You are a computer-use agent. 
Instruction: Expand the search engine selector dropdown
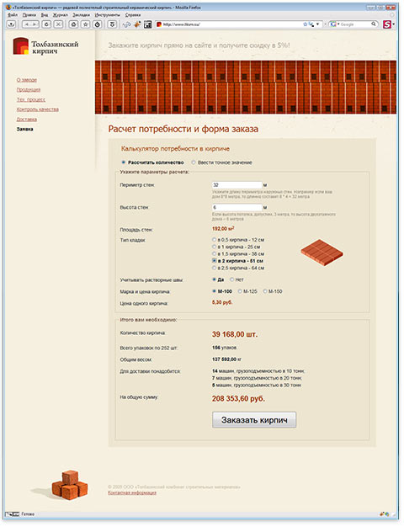click(338, 24)
